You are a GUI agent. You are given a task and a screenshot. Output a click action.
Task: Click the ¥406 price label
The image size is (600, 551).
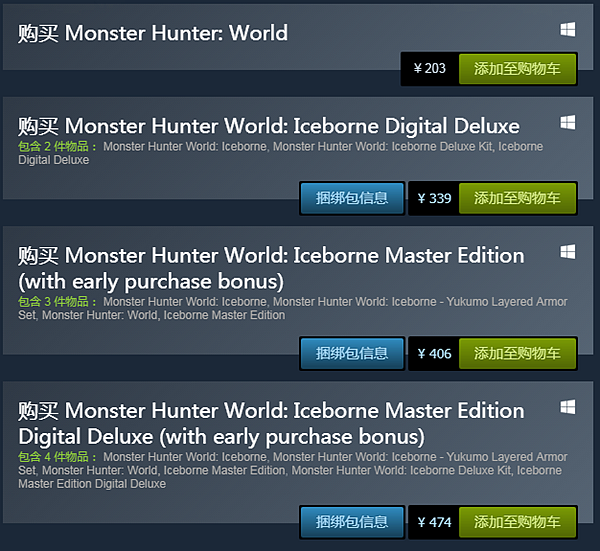click(x=434, y=354)
